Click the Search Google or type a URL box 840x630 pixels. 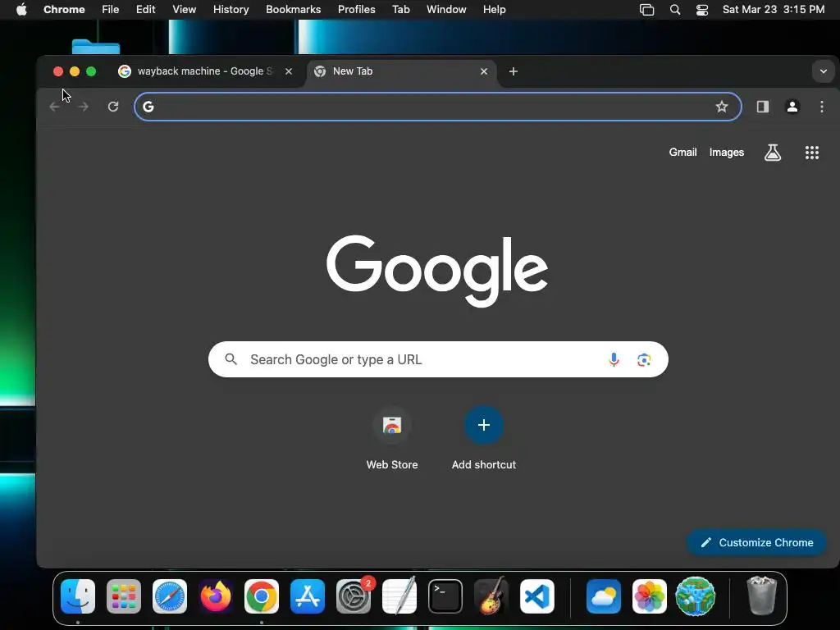pyautogui.click(x=438, y=359)
